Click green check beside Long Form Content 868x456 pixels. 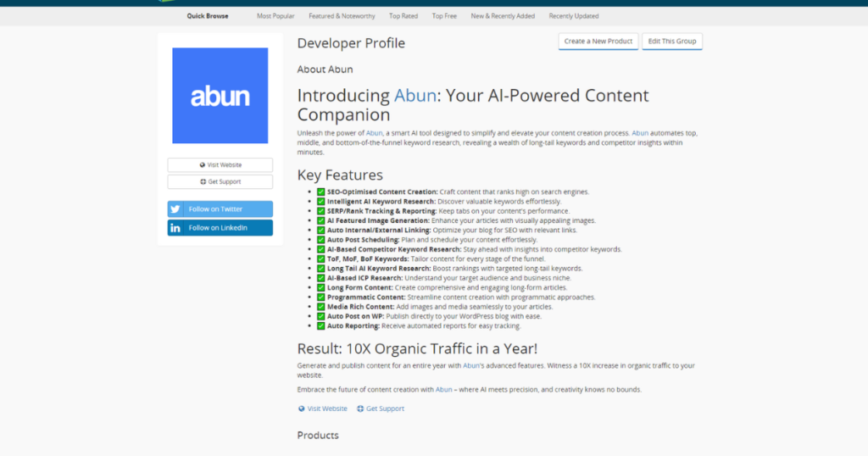[x=320, y=288]
